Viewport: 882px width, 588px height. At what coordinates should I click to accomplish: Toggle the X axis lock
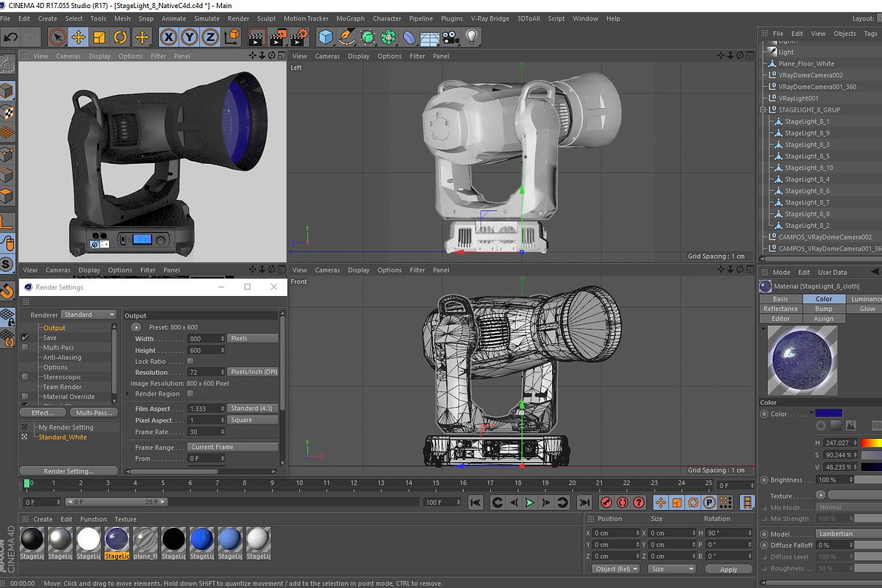pyautogui.click(x=169, y=37)
